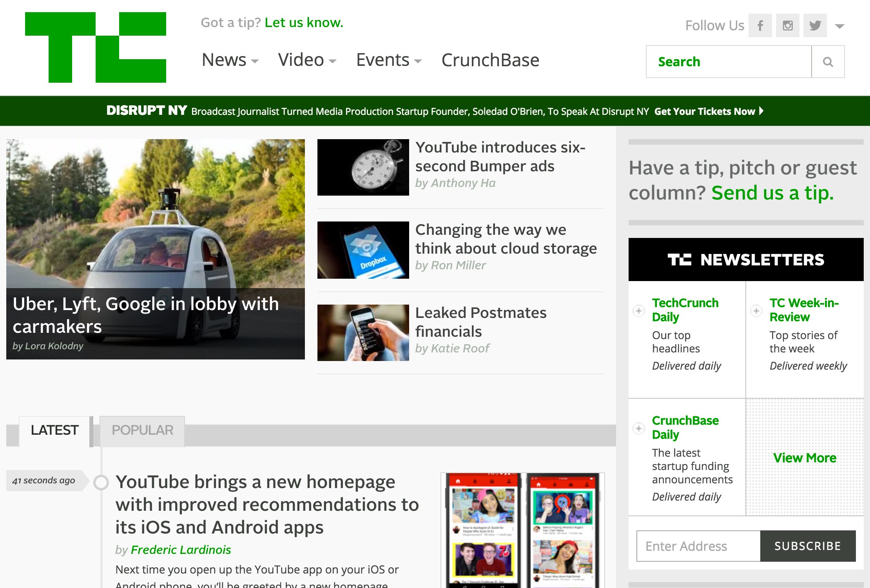Click 'Get Your Tickets Now' in banner
This screenshot has width=870, height=588.
click(x=709, y=111)
